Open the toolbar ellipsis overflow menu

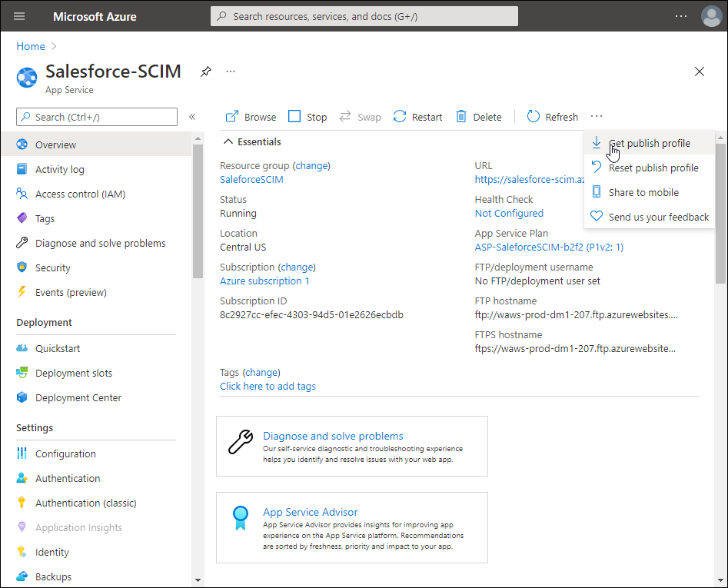point(597,117)
